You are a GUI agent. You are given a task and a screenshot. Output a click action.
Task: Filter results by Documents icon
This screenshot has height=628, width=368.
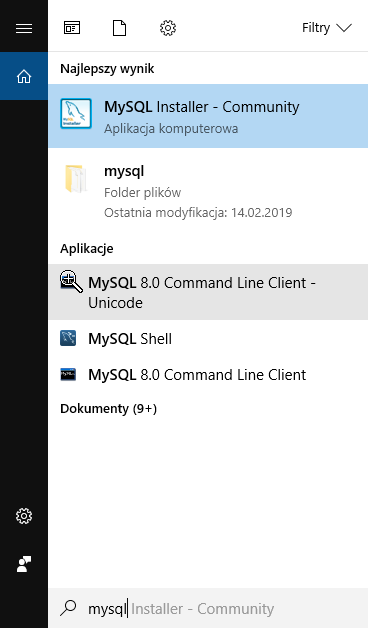coord(119,28)
